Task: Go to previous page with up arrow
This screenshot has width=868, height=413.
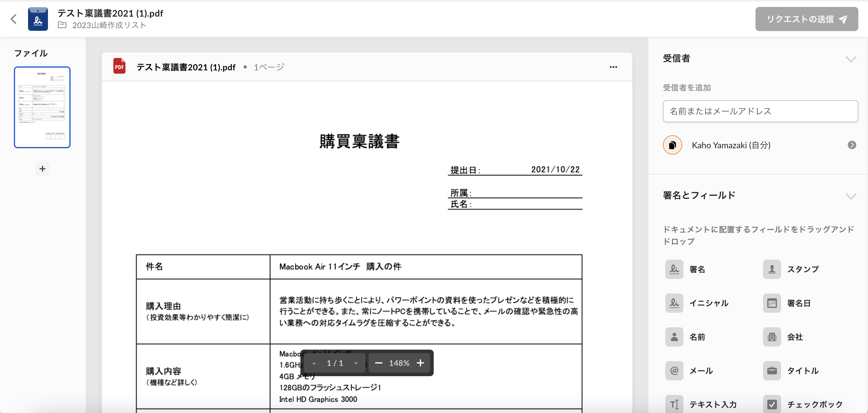Action: pos(314,363)
